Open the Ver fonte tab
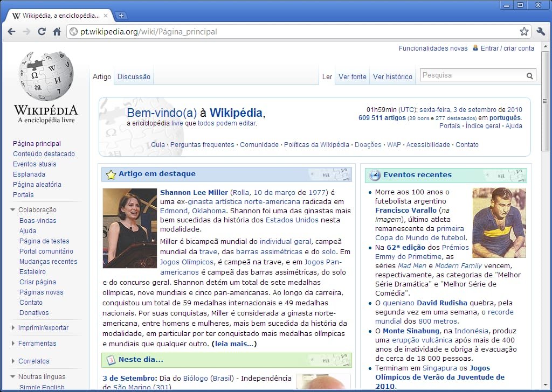The width and height of the screenshot is (552, 392). pos(353,76)
